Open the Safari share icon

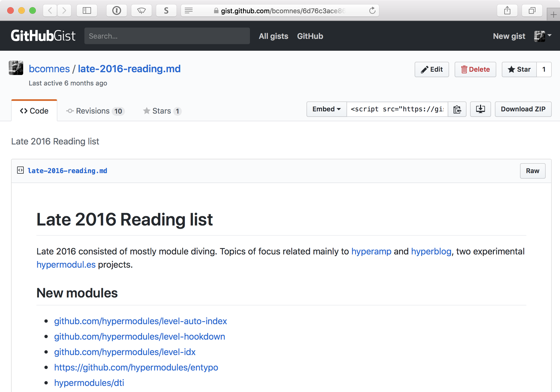click(x=507, y=10)
